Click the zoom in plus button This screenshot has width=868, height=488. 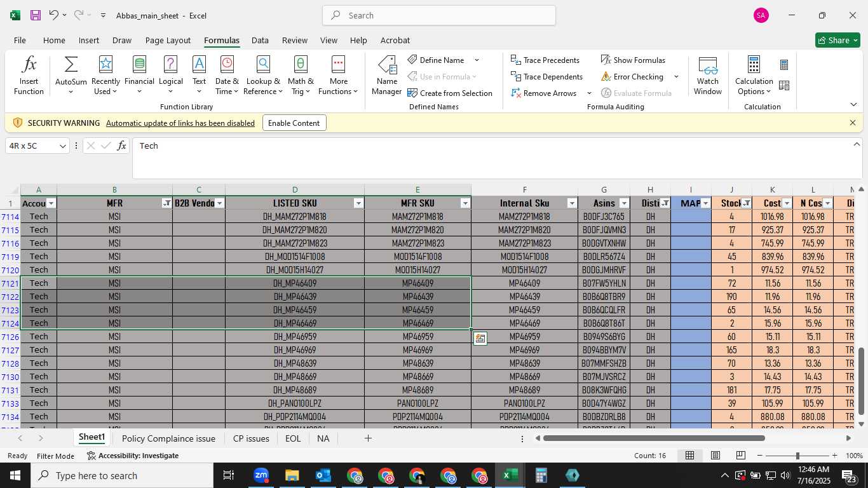click(834, 456)
